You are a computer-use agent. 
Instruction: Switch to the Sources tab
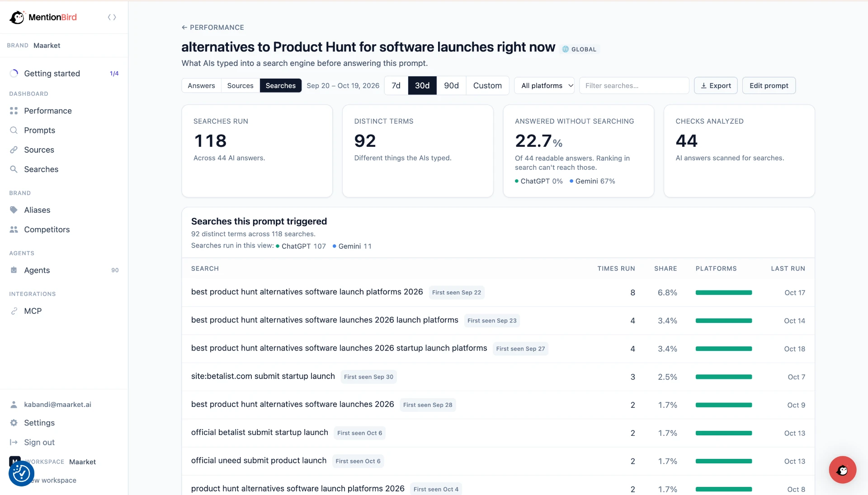[240, 85]
